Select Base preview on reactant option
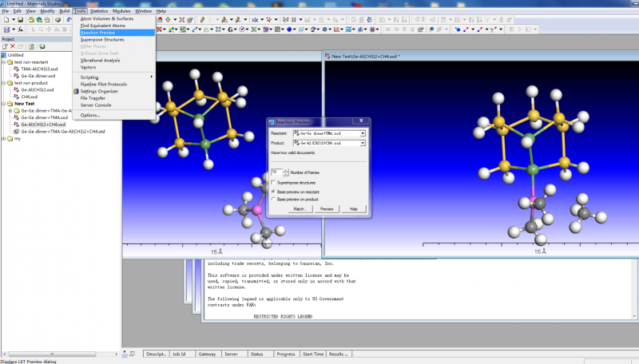 point(274,192)
